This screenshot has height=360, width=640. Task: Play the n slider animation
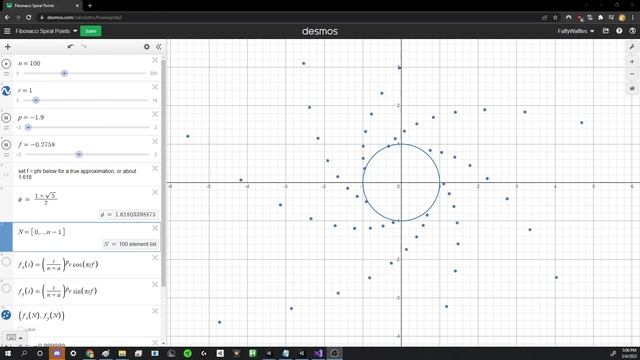6,64
